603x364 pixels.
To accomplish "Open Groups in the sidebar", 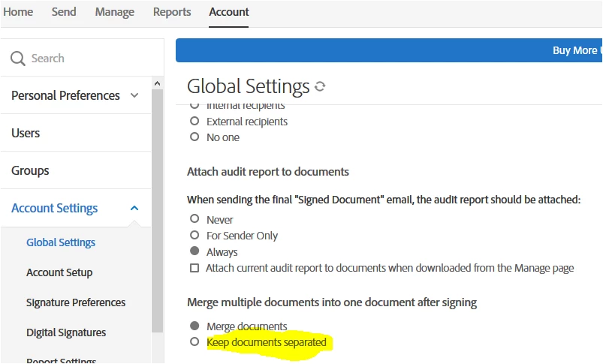I will point(30,170).
